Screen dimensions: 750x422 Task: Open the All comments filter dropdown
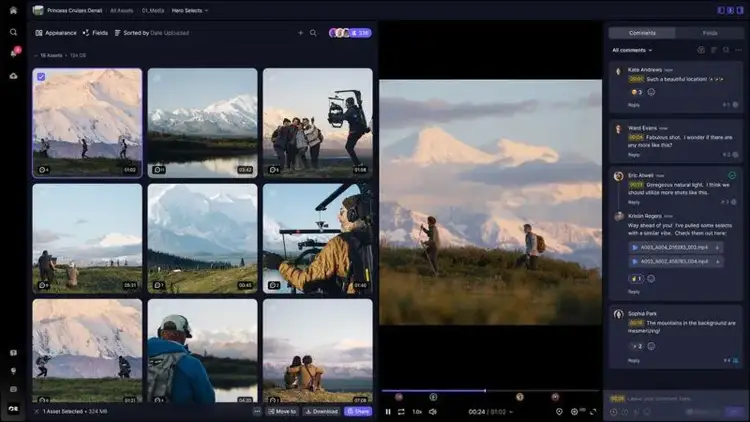[x=632, y=50]
